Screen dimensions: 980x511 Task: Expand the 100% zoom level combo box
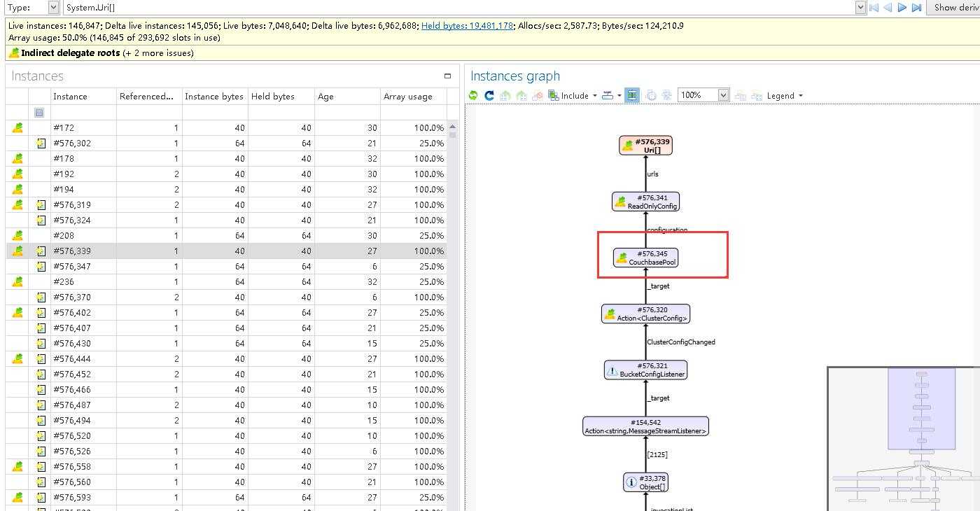[x=723, y=95]
